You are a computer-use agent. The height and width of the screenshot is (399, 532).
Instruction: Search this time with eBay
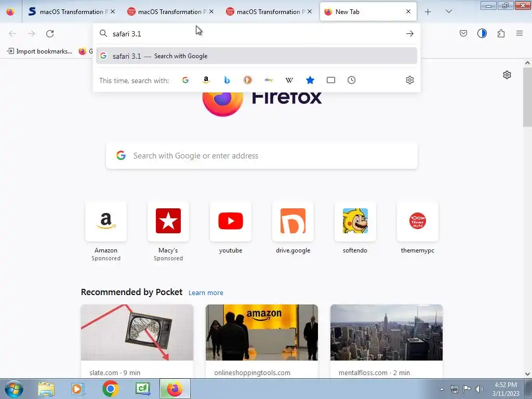tap(269, 80)
